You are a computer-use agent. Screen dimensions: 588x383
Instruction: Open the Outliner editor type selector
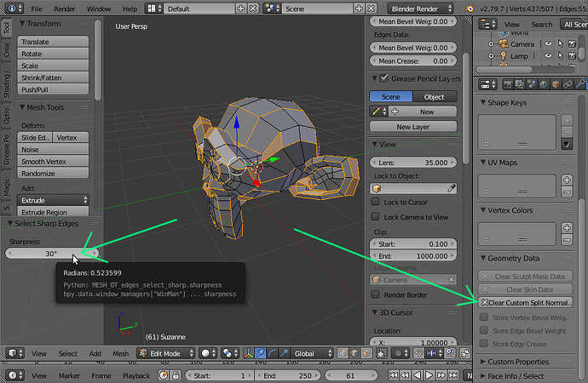[x=487, y=25]
